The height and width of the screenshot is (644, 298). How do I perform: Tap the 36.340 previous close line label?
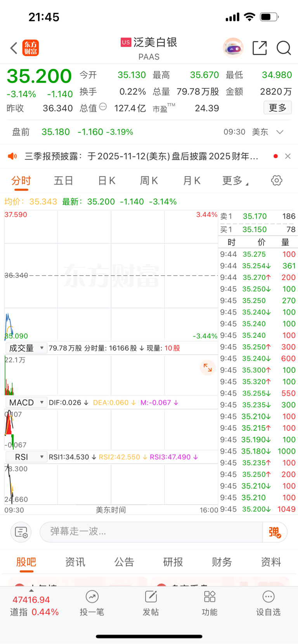coord(16,275)
